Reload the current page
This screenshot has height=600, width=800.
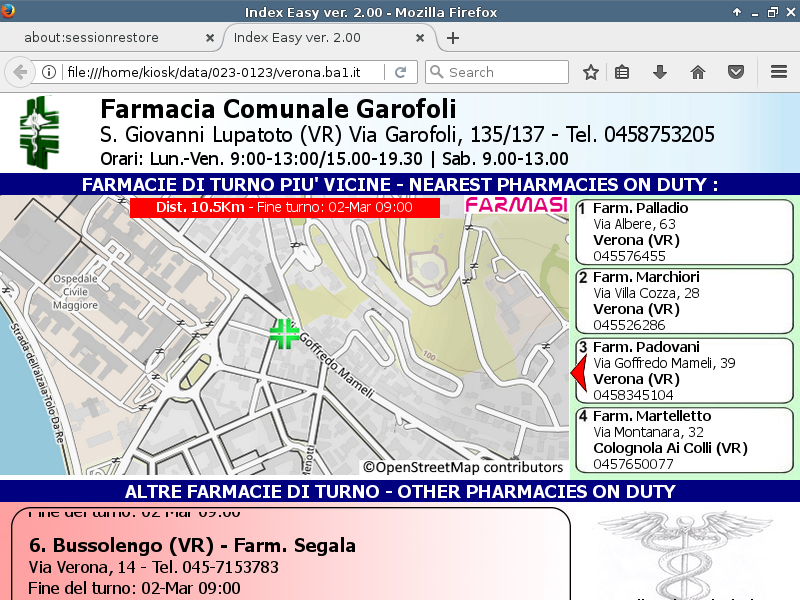pyautogui.click(x=400, y=72)
